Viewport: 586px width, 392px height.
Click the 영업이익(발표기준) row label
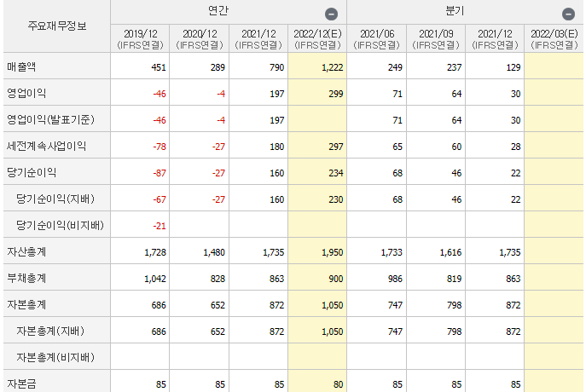(50, 120)
